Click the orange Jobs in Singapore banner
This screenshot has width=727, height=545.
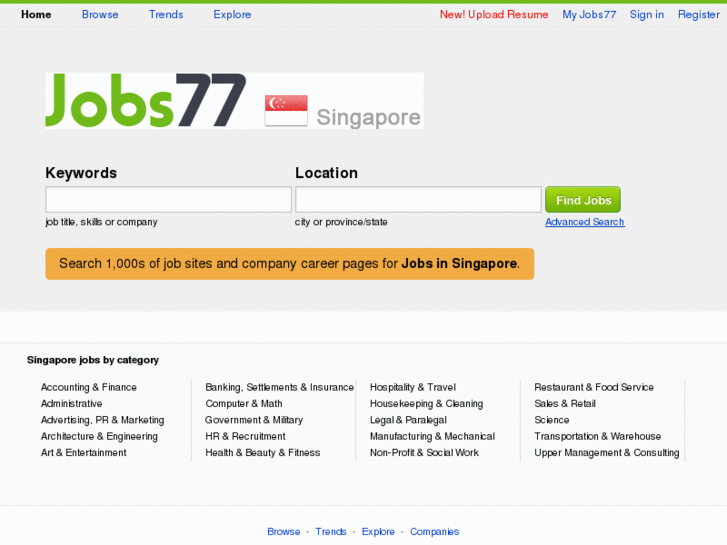pos(290,264)
